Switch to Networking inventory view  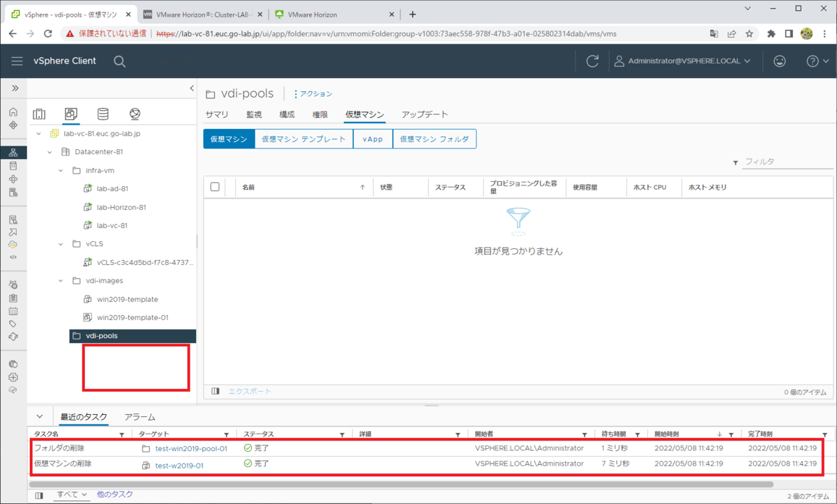(x=135, y=114)
